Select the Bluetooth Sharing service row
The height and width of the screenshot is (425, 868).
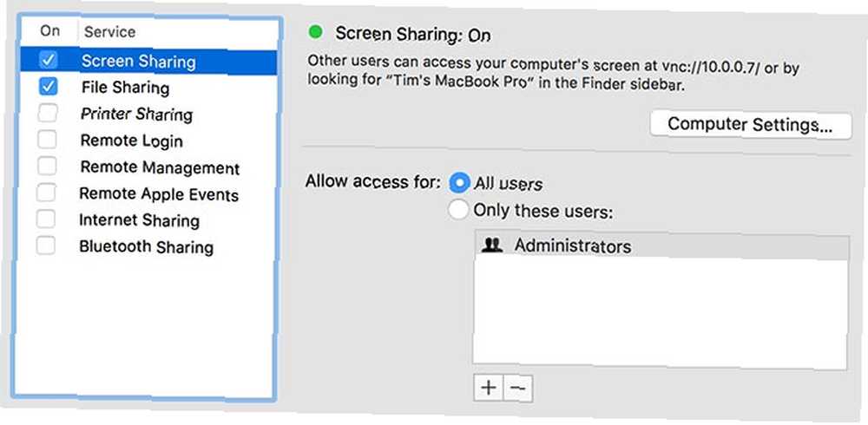[x=148, y=245]
